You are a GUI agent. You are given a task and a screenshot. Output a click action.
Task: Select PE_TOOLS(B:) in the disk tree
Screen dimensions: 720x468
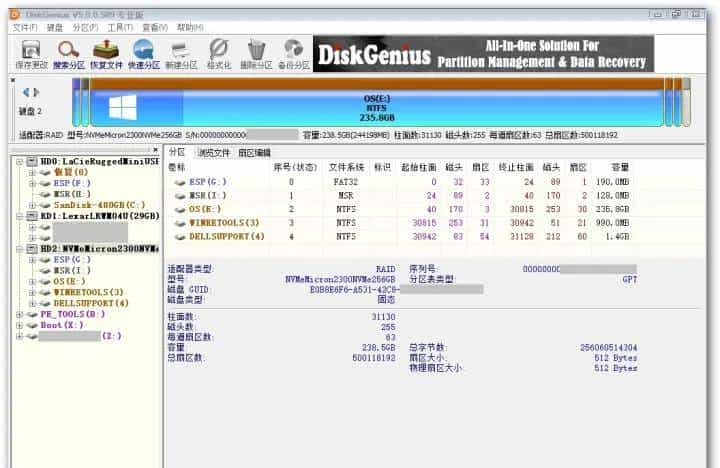pyautogui.click(x=73, y=314)
